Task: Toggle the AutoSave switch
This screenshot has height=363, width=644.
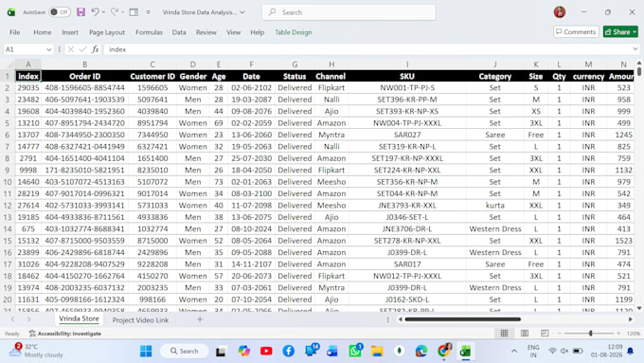Action: tap(59, 12)
